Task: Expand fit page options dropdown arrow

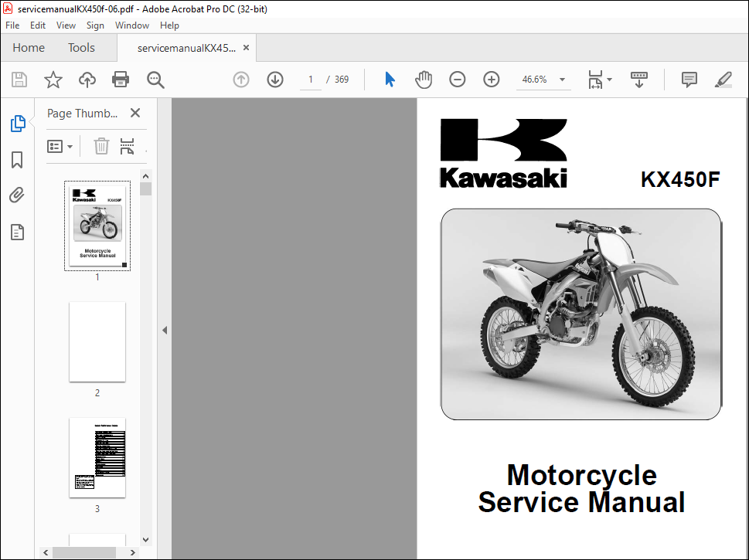Action: click(x=610, y=80)
